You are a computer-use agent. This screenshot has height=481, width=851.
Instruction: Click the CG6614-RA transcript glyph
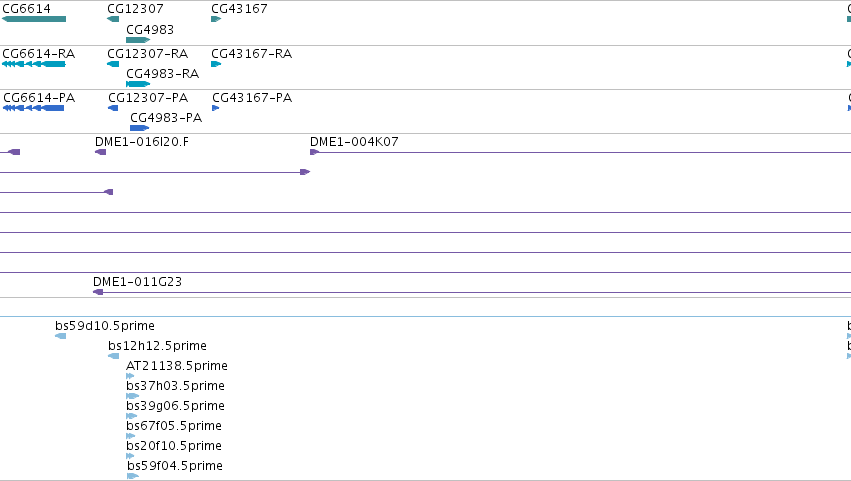(34, 64)
